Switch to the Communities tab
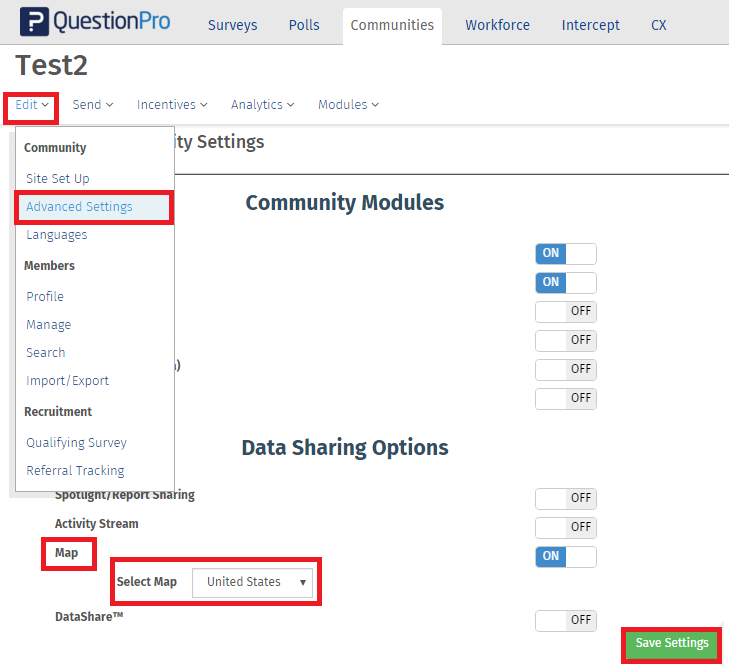729x669 pixels. coord(392,25)
